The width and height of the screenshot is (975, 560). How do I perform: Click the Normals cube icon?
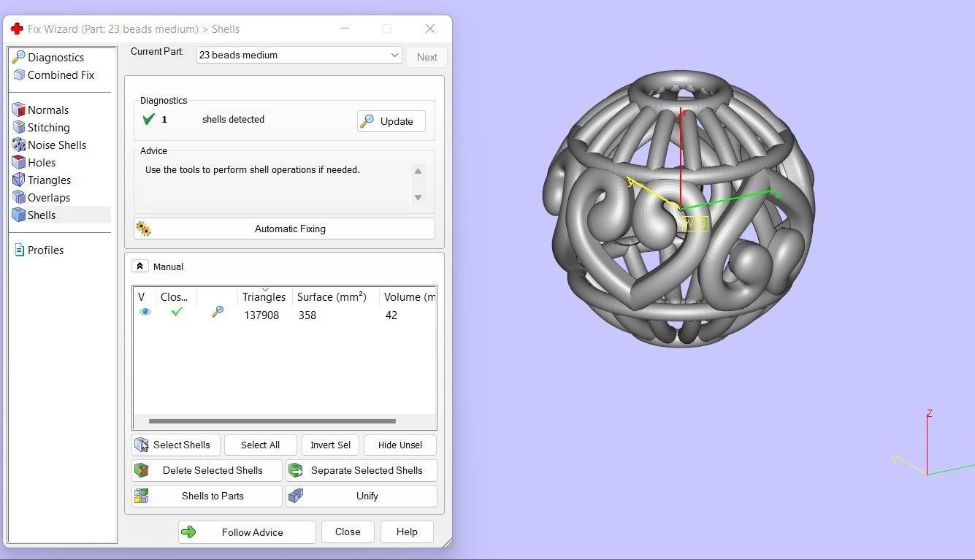pyautogui.click(x=19, y=110)
